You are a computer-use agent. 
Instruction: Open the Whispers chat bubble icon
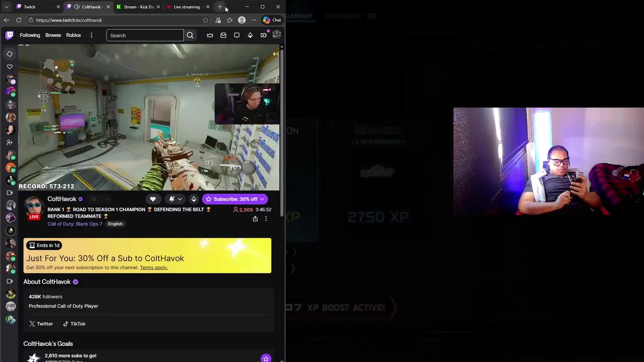point(236,35)
